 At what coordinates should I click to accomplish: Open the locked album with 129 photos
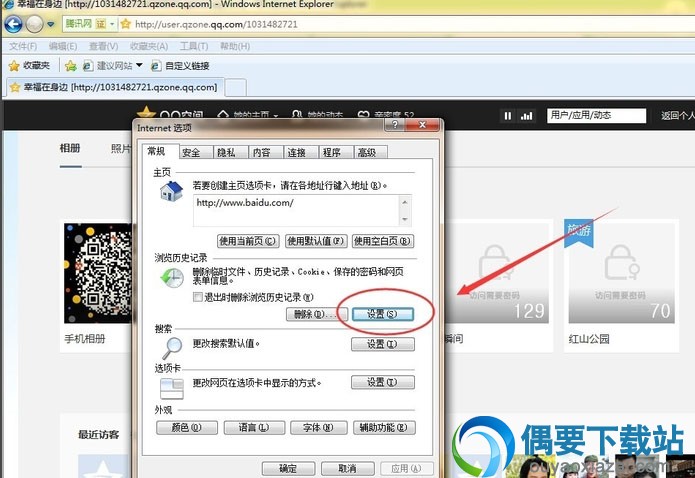pos(496,273)
